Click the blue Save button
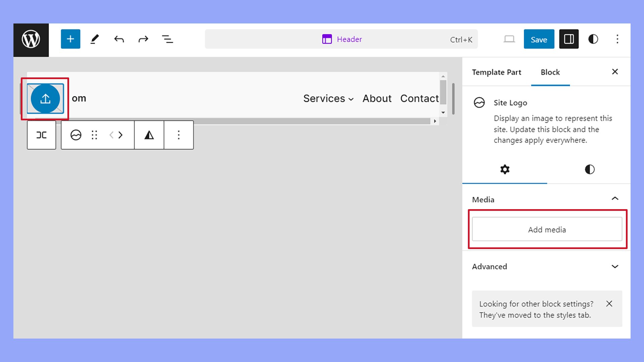Screen dimensions: 644x362 click(539, 39)
